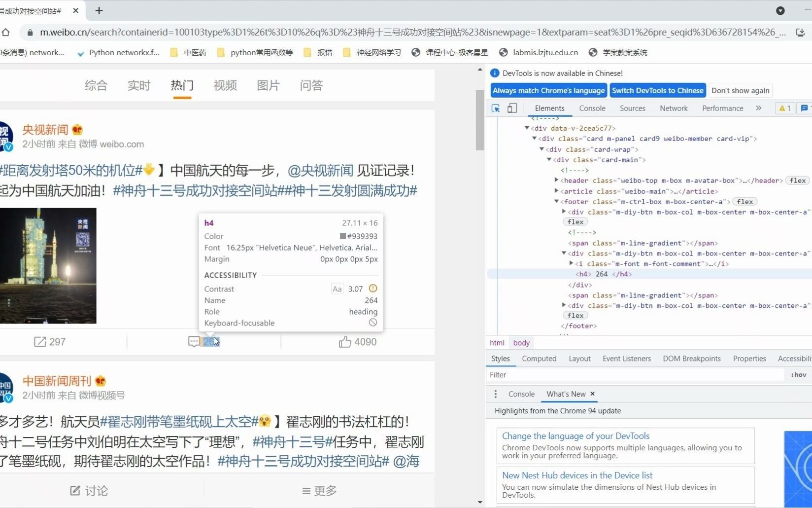
Task: Select the 综合 search tab on Weibo
Action: tap(96, 85)
